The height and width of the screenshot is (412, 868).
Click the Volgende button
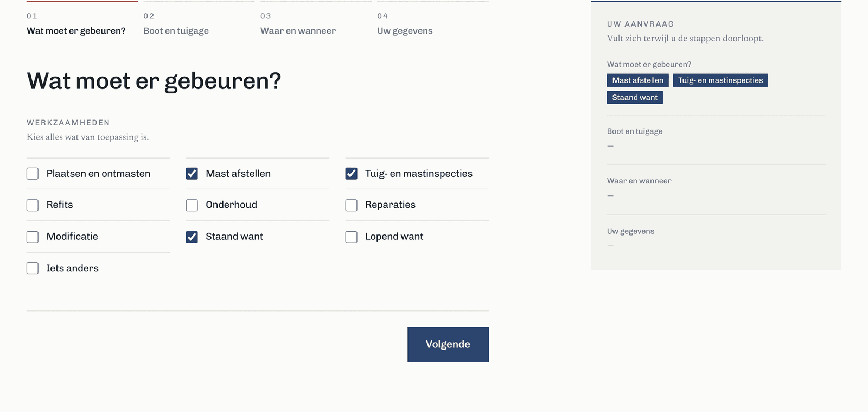448,344
